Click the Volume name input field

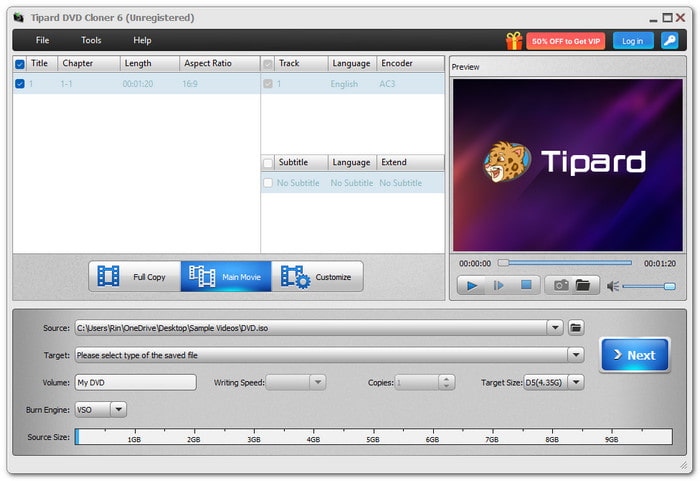point(136,382)
